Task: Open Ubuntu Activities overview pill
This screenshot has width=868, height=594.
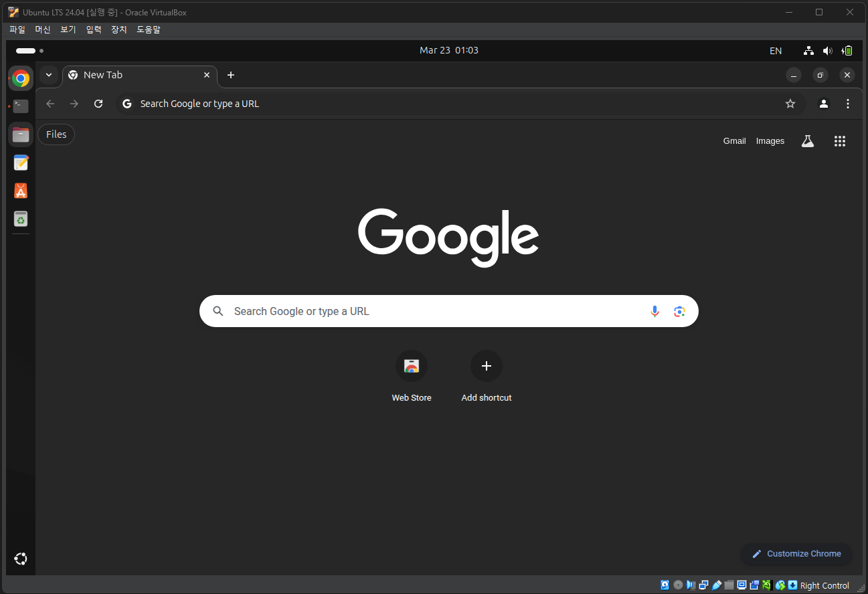Action: click(29, 51)
